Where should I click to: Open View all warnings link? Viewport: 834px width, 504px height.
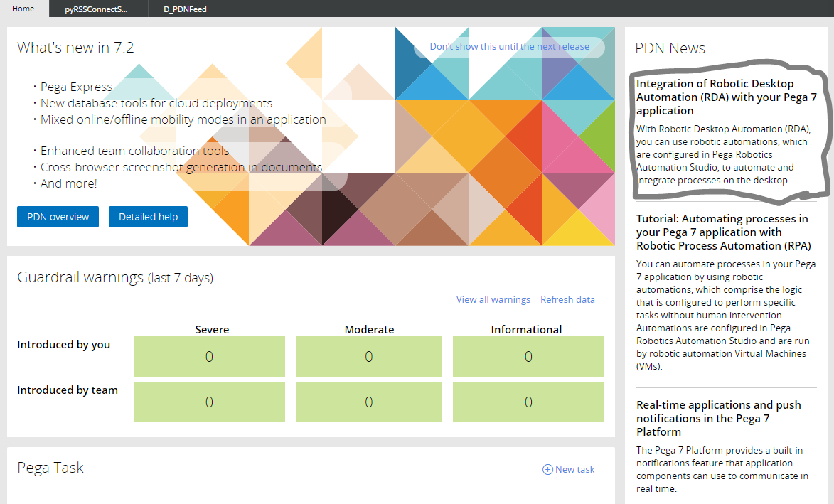pos(493,299)
